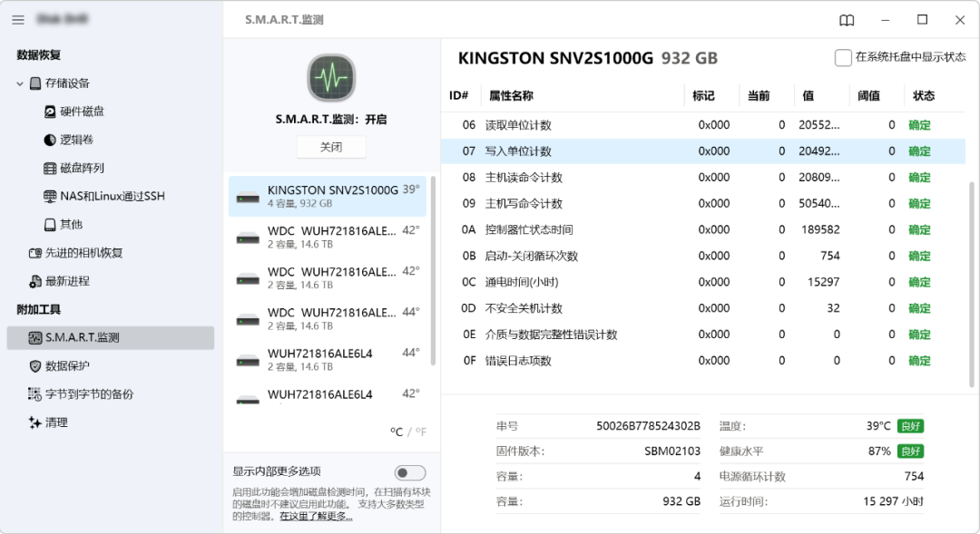980x534 pixels.
Task: Click the 15 297 小时 runtime value
Action: pos(894,501)
